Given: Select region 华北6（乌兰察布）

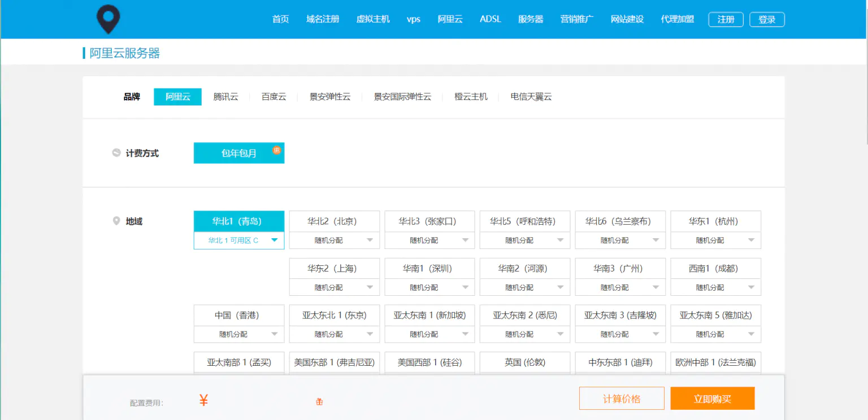Looking at the screenshot, I should pyautogui.click(x=620, y=221).
